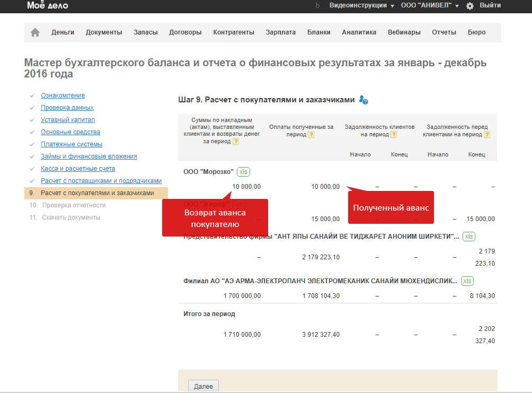Click the Итого за период label
Screen dimensions: 532x393
pyautogui.click(x=209, y=314)
